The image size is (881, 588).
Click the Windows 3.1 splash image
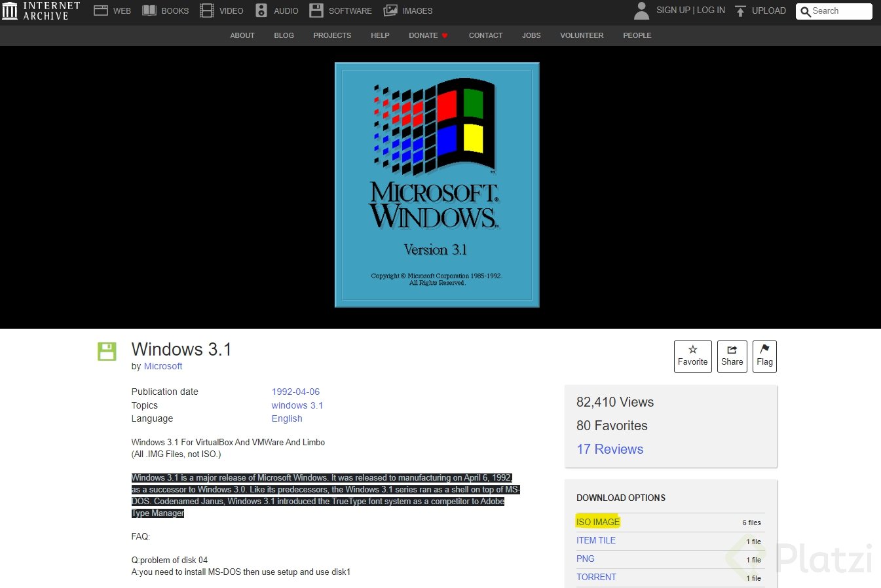[437, 185]
